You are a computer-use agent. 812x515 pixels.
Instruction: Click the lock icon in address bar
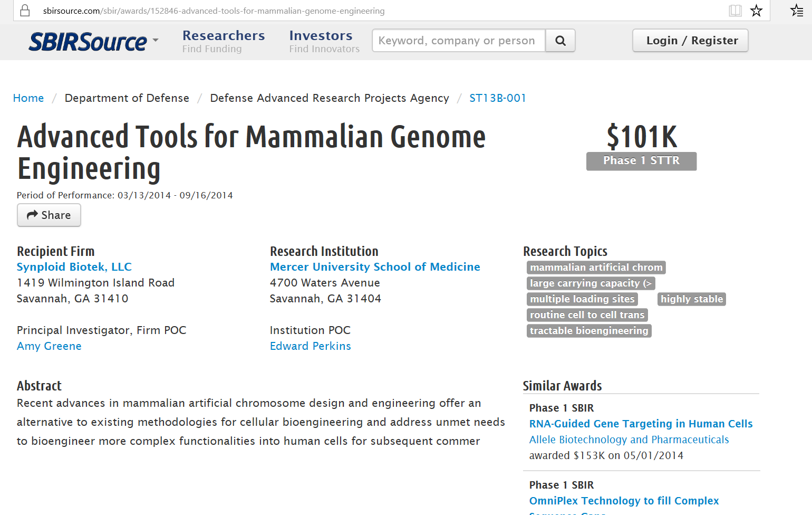[x=25, y=11]
